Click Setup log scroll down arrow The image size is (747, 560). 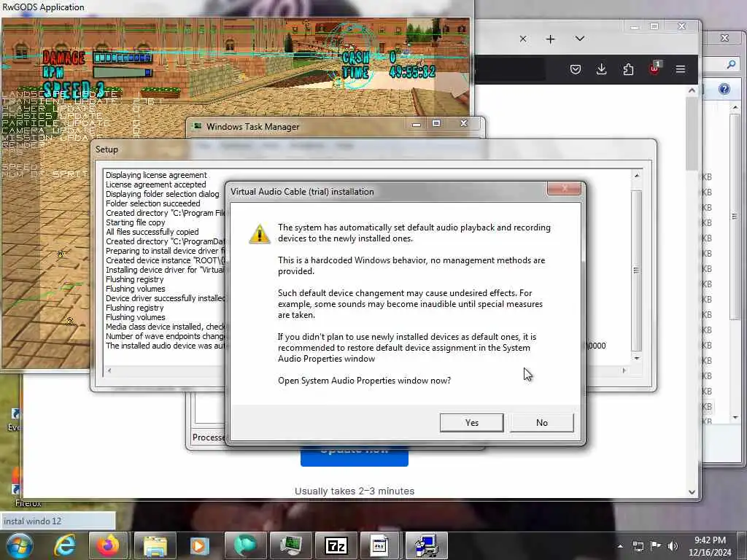(636, 357)
